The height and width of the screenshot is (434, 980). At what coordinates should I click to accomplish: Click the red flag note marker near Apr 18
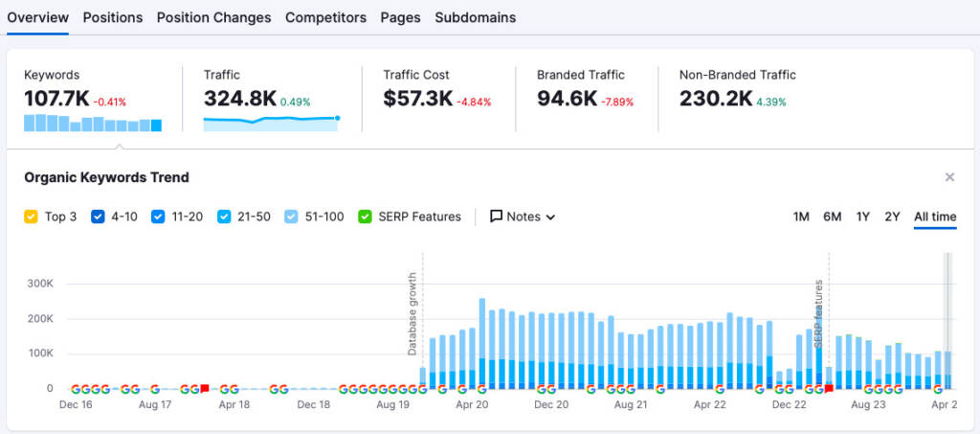tap(205, 389)
